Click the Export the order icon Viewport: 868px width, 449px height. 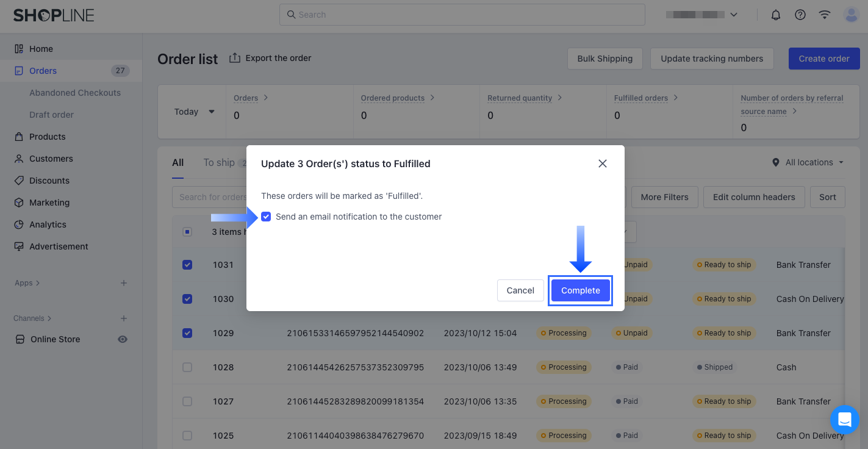coord(235,58)
